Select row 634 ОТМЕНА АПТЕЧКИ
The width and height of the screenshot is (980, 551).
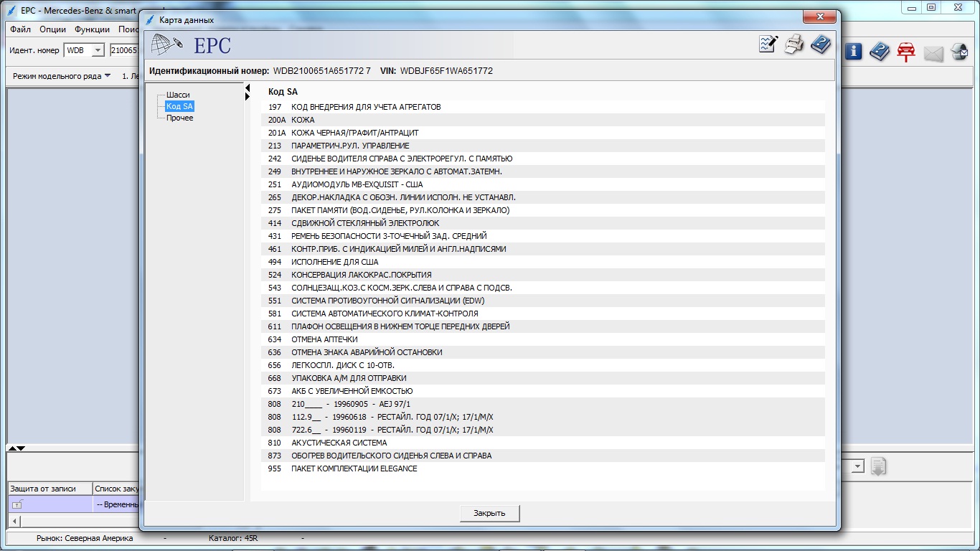coord(543,339)
